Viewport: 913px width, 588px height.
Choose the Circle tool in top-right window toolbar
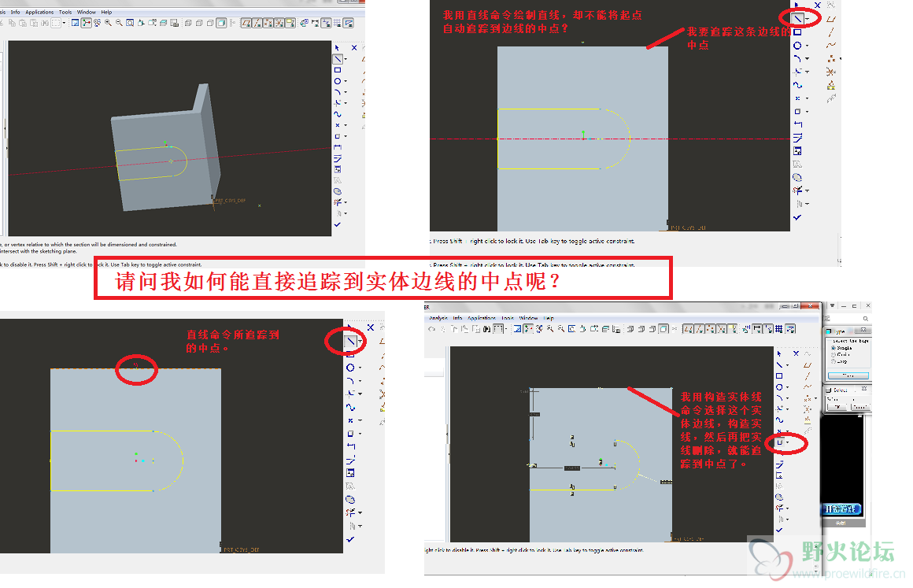[797, 46]
